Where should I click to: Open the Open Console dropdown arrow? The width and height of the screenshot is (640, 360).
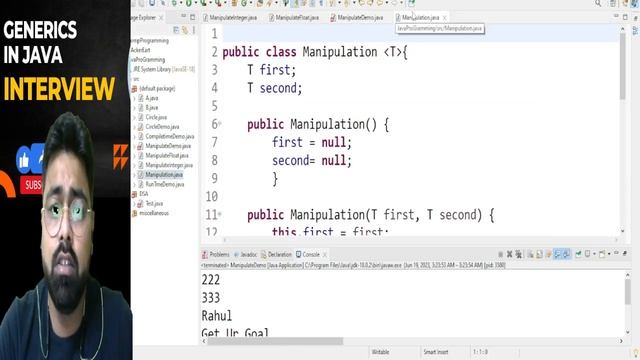pos(609,254)
